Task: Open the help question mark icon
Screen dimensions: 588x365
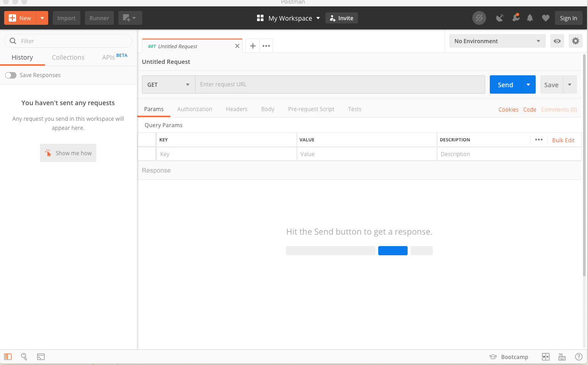Action: coord(579,357)
